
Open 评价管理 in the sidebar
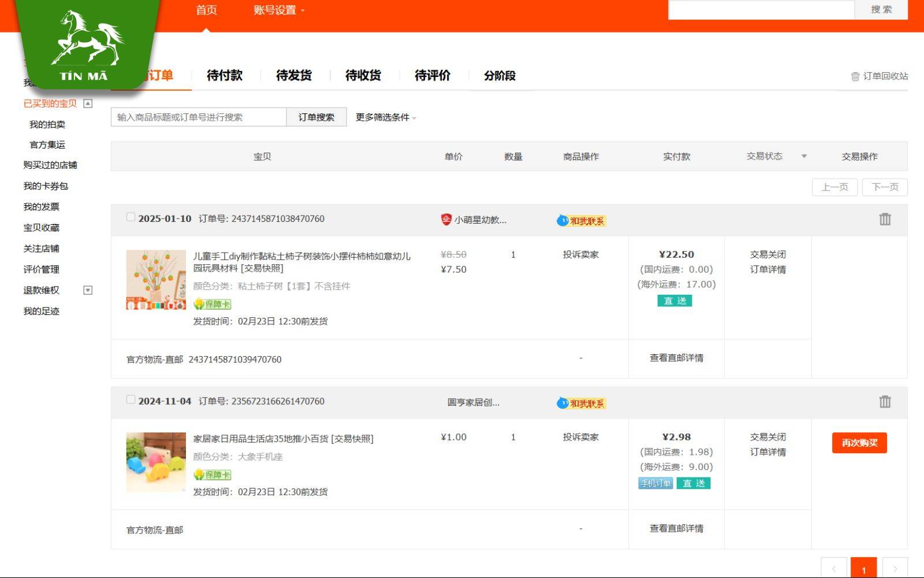pyautogui.click(x=41, y=269)
